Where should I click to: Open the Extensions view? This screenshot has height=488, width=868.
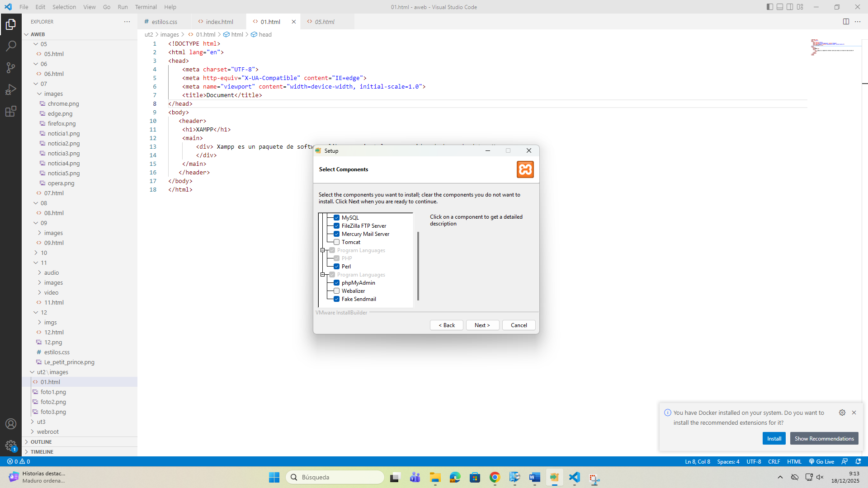[x=11, y=111]
